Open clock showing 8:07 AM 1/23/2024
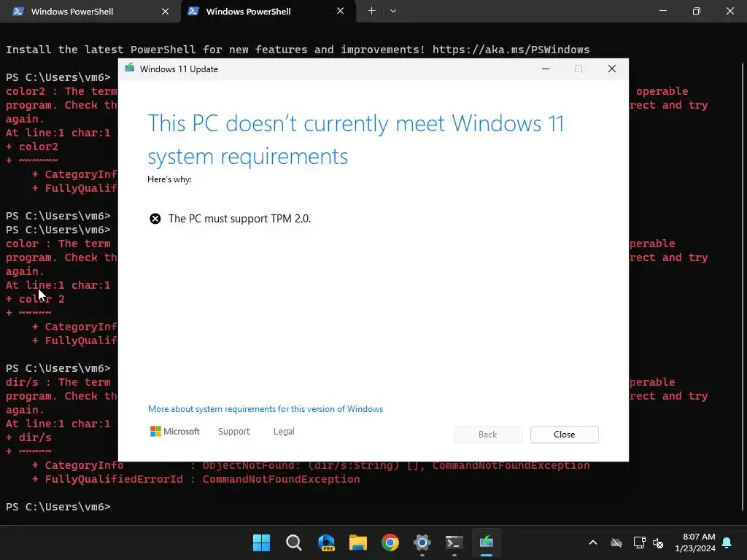Screen dimensions: 747x560 [x=695, y=542]
